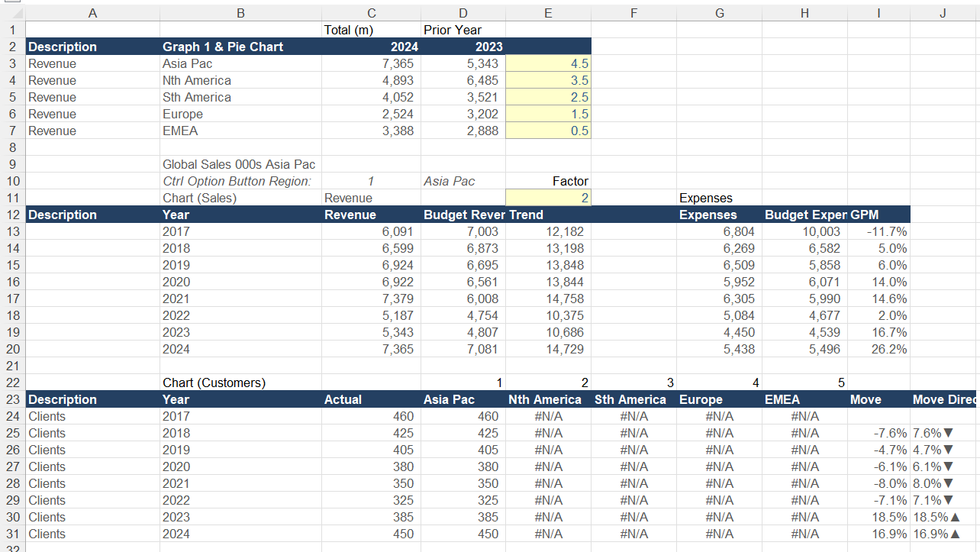The image size is (980, 552).
Task: Click 'Global Sales 000s Asia Pac' title cell
Action: tap(240, 164)
